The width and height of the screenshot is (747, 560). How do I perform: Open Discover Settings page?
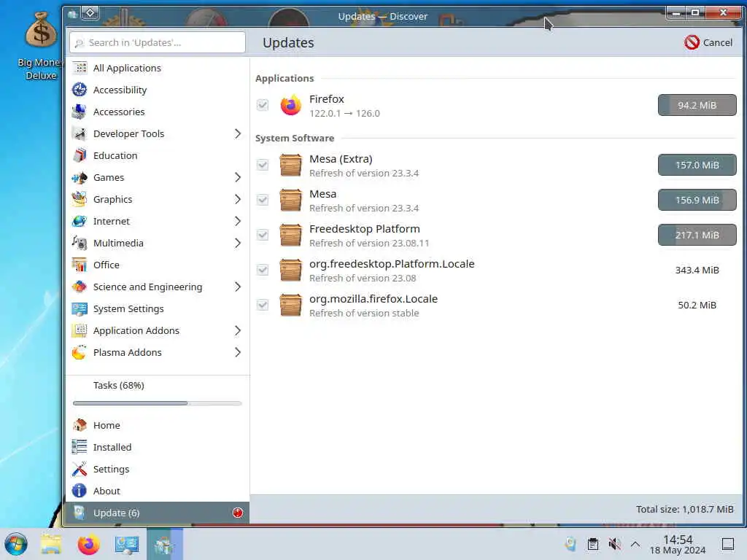coord(158,469)
